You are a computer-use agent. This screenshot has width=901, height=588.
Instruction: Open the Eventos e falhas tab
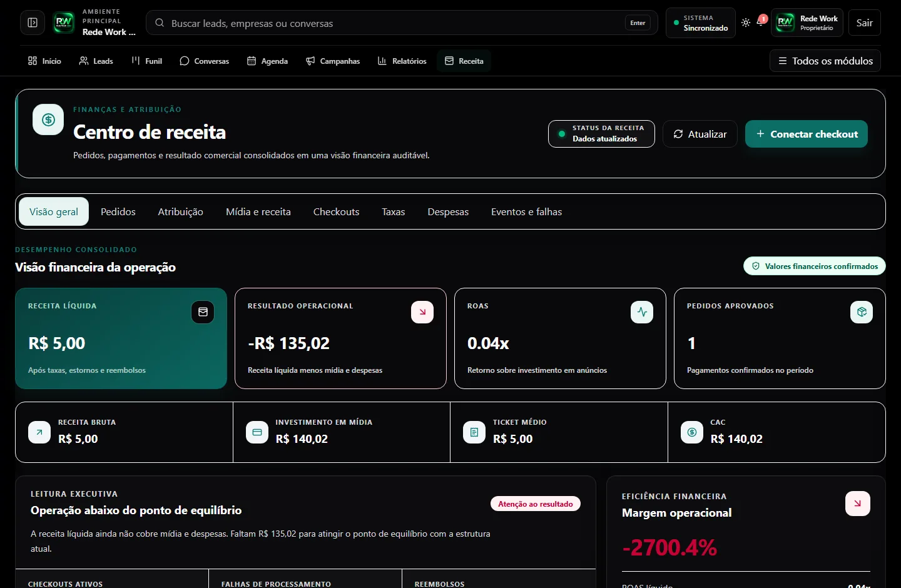pos(527,211)
